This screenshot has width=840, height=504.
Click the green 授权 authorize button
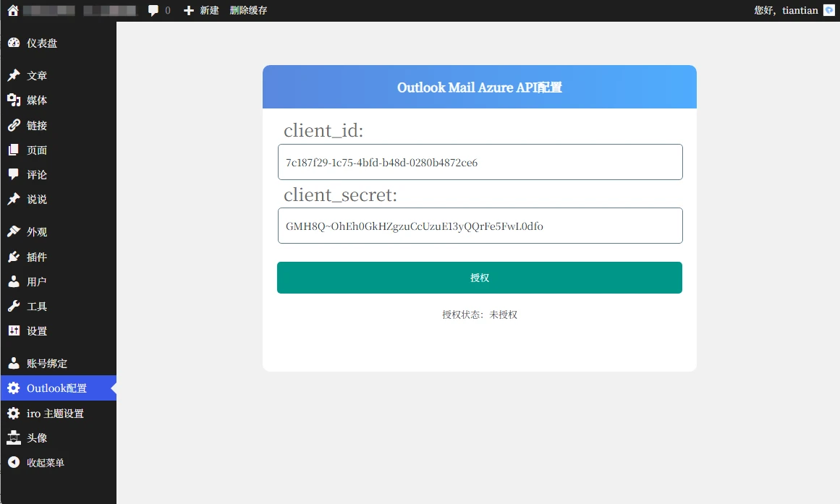point(480,278)
